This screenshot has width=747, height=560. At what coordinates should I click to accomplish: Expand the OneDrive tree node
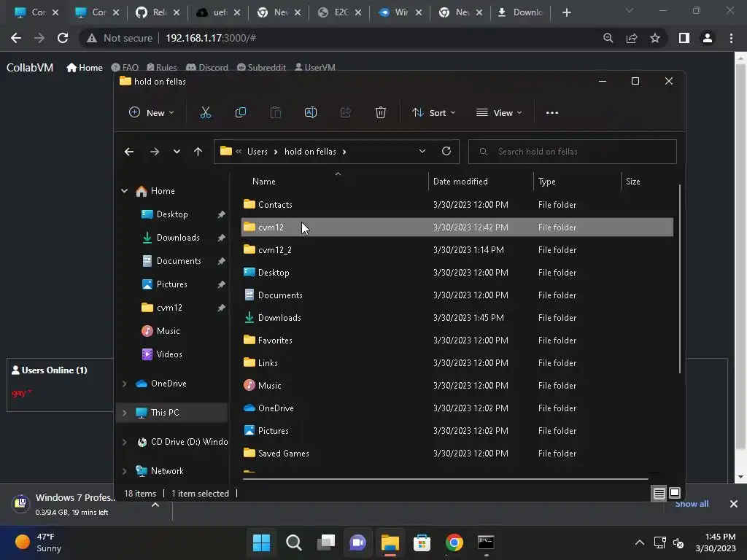coord(124,384)
